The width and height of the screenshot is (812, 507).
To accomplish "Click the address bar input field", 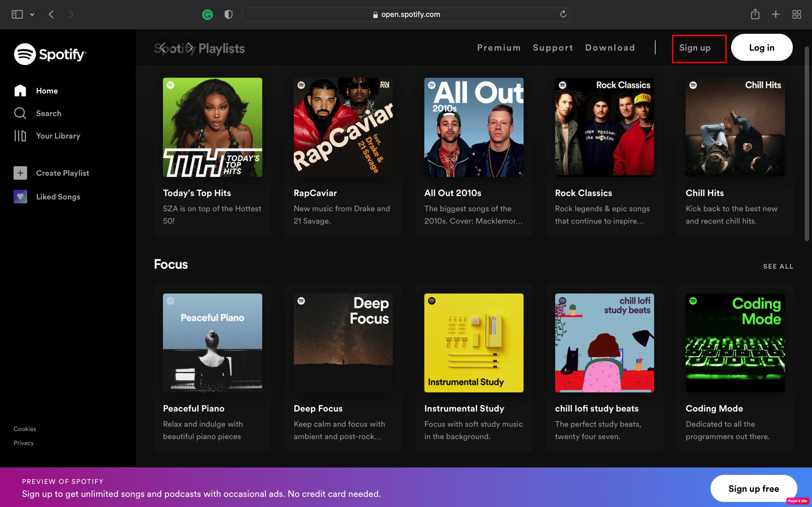I will click(x=406, y=15).
